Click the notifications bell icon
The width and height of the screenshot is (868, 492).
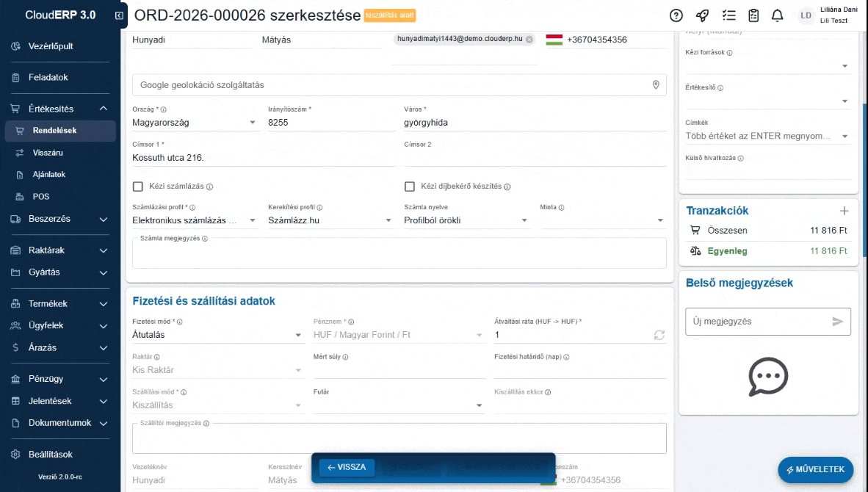pyautogui.click(x=777, y=15)
